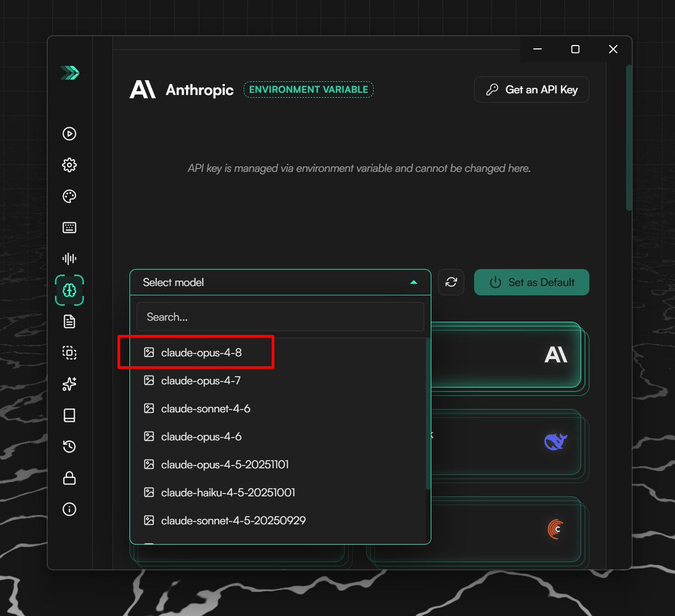Screen dimensions: 675x616
Task: Click the ENVIRONMENT VARIABLE badge
Action: coord(308,89)
